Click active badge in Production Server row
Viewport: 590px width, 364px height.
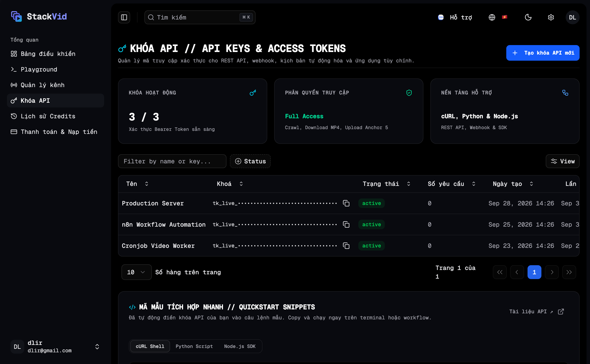coord(371,203)
